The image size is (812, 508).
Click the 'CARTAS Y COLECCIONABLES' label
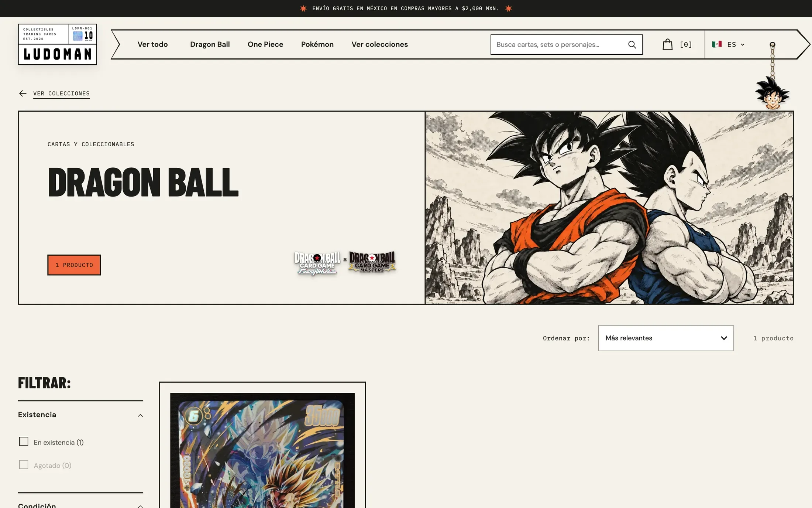tap(91, 144)
